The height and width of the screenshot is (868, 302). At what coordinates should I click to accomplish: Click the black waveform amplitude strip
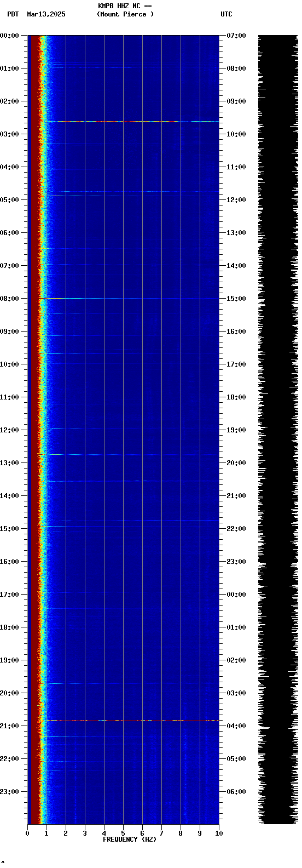point(278,430)
